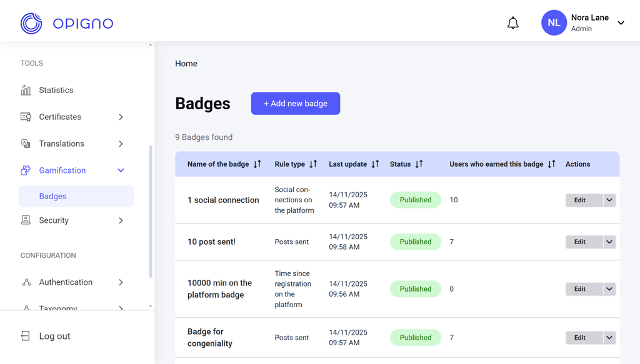The height and width of the screenshot is (364, 640).
Task: Click the Home breadcrumb link
Action: pos(186,64)
